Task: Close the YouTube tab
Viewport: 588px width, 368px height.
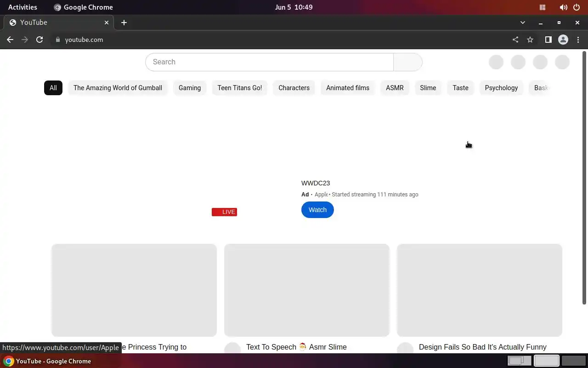Action: pos(107,23)
